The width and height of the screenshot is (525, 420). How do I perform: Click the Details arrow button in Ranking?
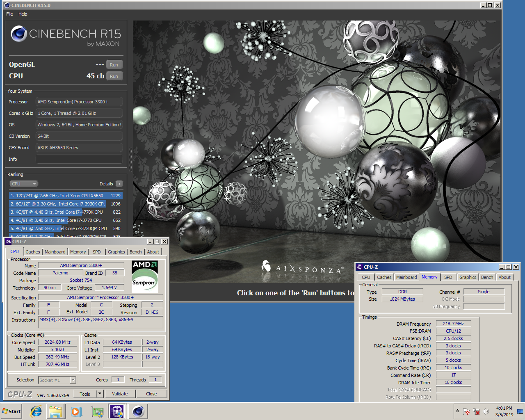point(119,184)
